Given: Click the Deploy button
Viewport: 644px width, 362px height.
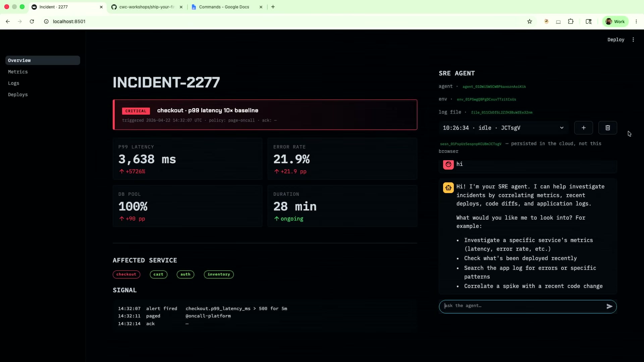Looking at the screenshot, I should coord(616,40).
